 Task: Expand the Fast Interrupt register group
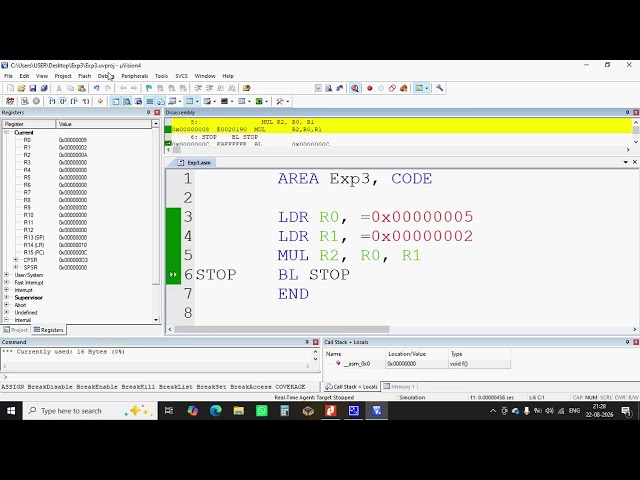pos(7,282)
